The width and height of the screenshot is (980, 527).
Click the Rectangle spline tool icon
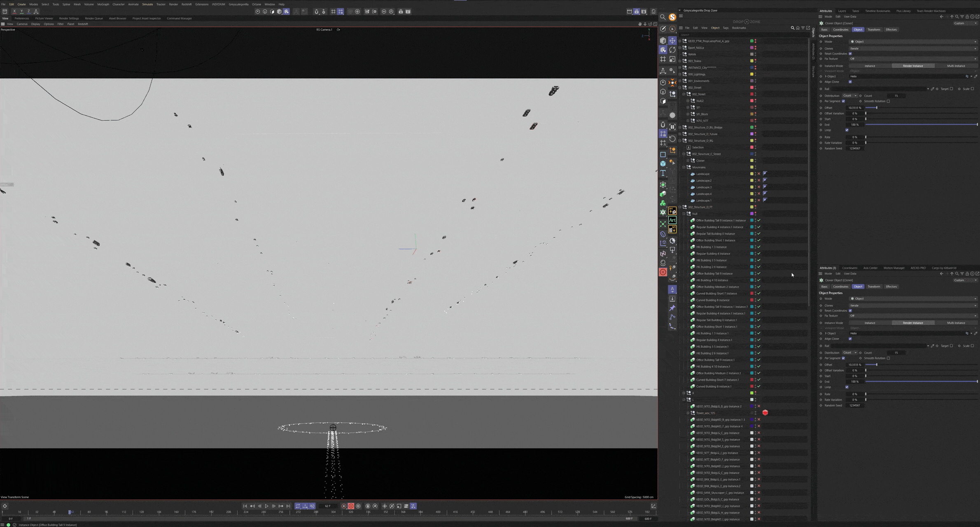click(663, 155)
